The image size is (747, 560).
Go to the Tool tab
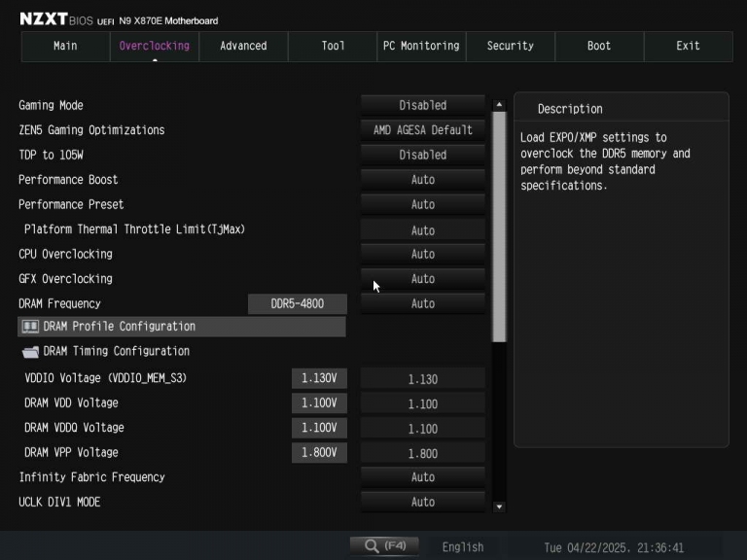333,47
